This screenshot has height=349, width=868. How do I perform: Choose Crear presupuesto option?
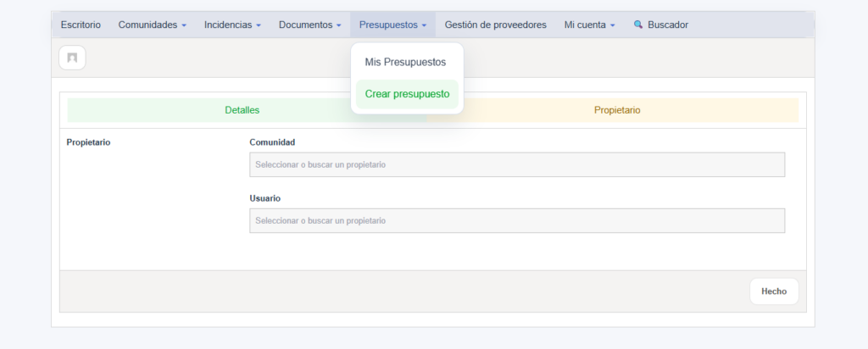407,94
